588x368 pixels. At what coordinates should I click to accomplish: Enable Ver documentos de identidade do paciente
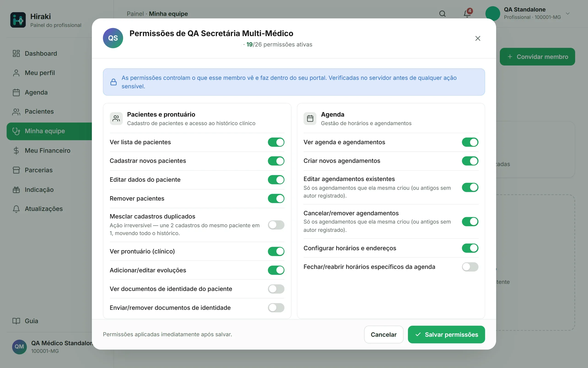276,289
